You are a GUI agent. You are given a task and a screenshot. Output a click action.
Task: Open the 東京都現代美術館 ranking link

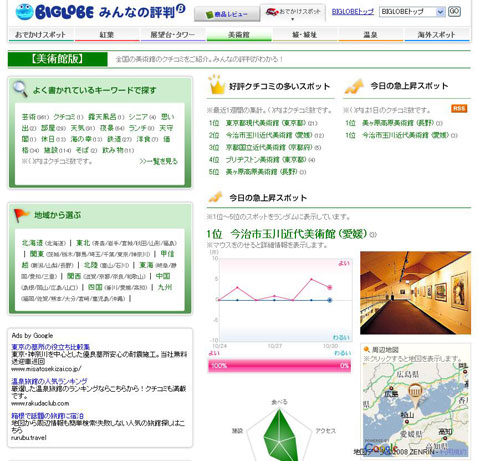(266, 123)
